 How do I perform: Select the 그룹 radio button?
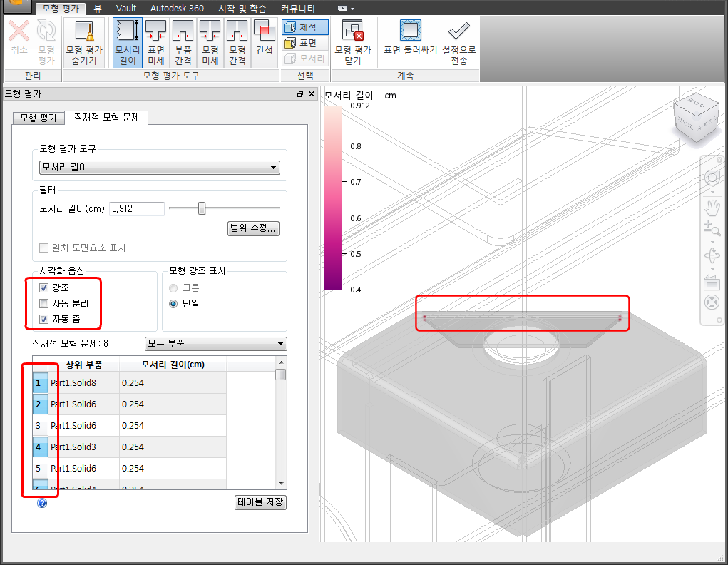coord(173,288)
